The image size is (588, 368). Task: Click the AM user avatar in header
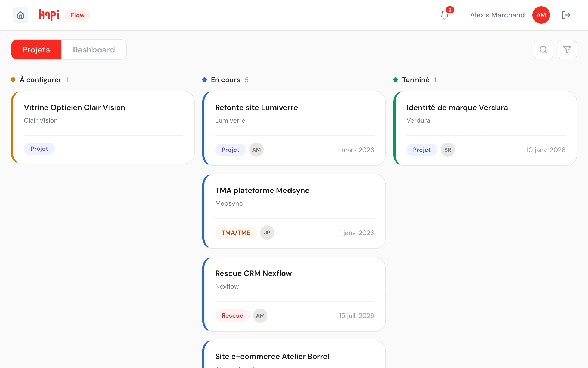point(541,15)
